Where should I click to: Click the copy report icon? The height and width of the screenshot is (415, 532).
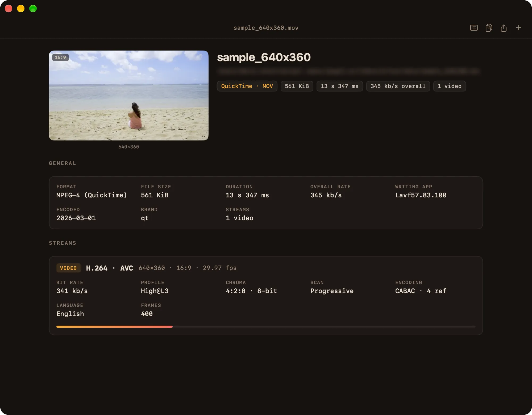(x=489, y=28)
